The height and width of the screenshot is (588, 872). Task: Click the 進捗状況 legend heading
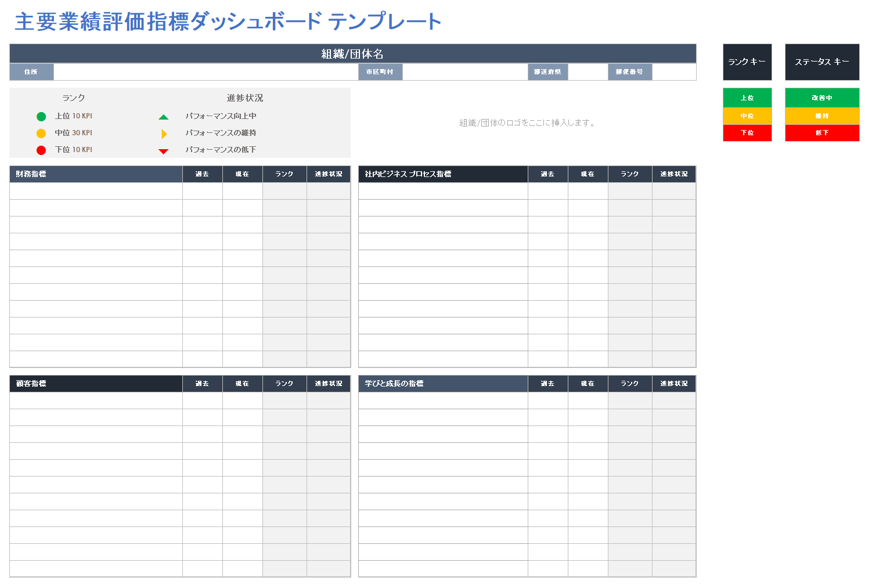tap(245, 98)
